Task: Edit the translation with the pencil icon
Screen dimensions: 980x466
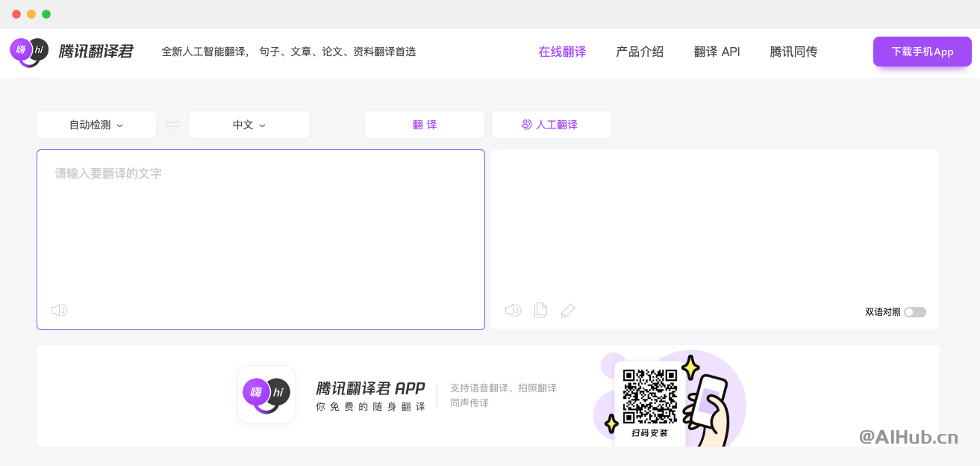Action: pos(568,310)
